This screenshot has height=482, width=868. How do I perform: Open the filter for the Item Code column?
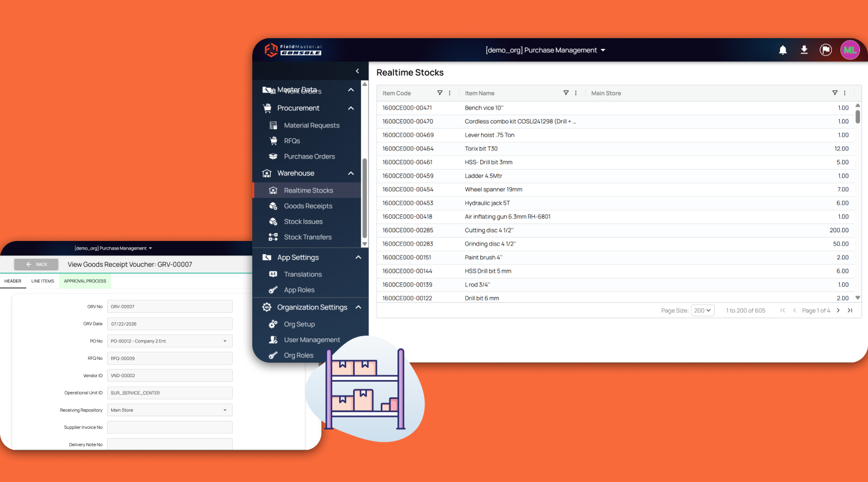(x=440, y=93)
